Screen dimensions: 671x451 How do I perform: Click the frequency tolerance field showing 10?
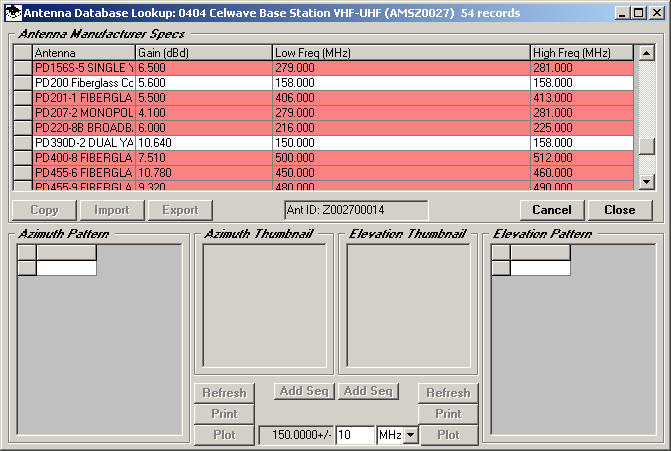coord(355,435)
